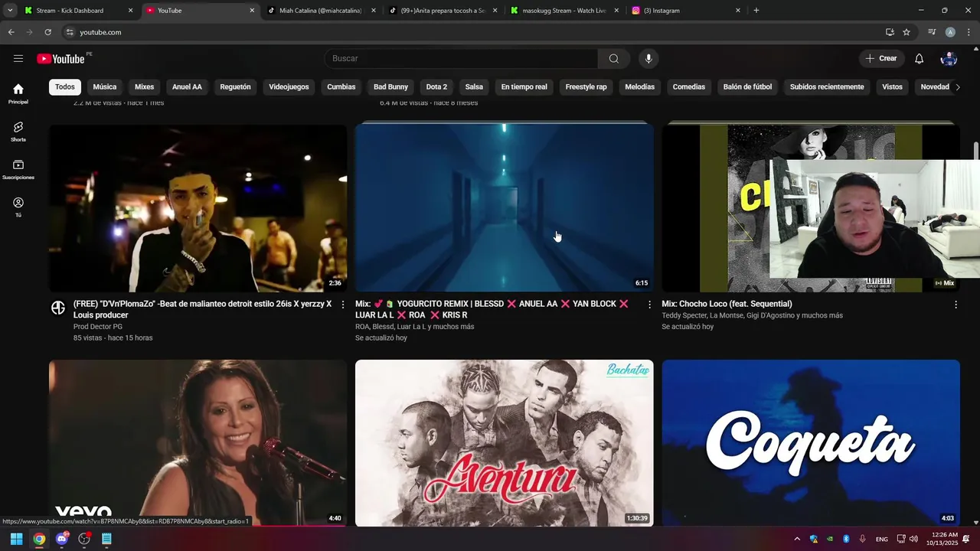
Task: Select the Música filter chip
Action: point(105,87)
